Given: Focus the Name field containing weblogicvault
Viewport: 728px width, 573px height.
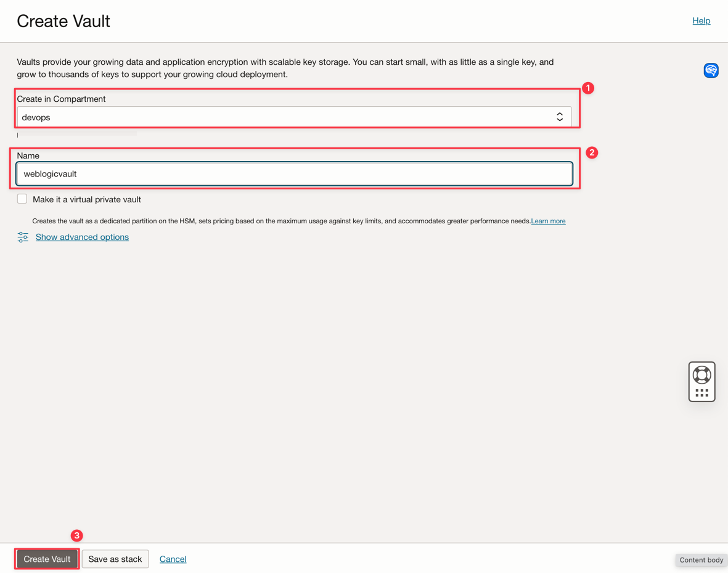Looking at the screenshot, I should coord(294,174).
